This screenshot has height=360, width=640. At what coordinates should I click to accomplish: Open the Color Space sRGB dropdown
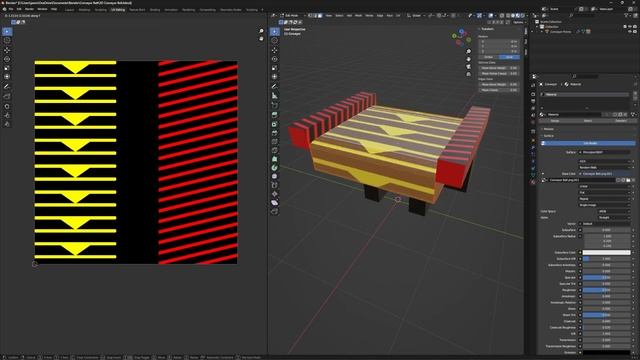[613, 211]
